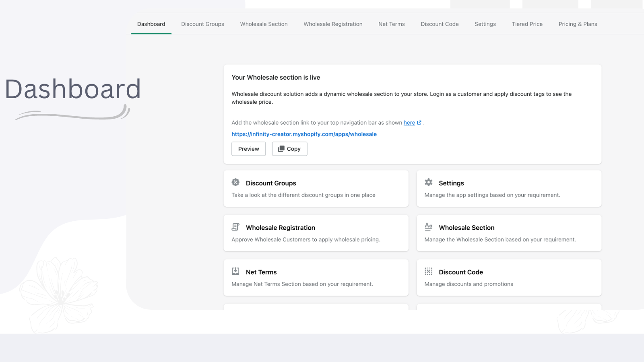Go to the Wholesale Registration tab
Image resolution: width=644 pixels, height=362 pixels.
(333, 24)
